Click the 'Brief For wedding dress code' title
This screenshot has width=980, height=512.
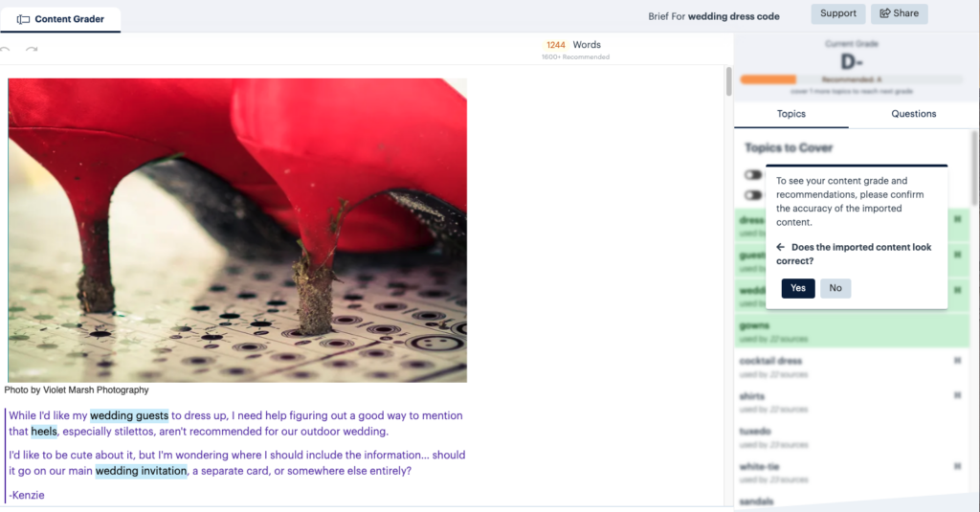point(714,17)
